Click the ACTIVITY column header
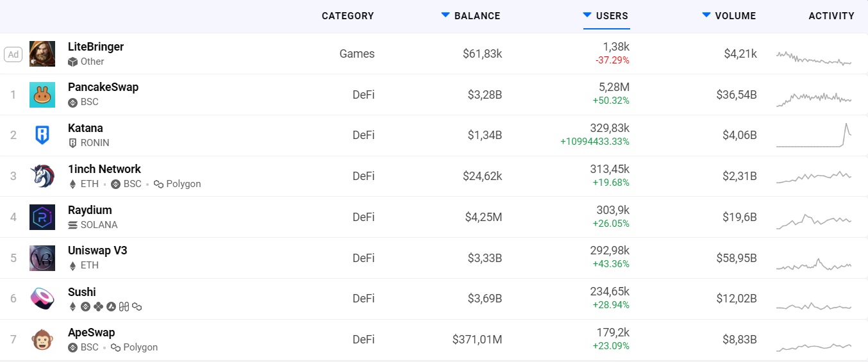Screen dimensions: 868x362 coord(831,16)
